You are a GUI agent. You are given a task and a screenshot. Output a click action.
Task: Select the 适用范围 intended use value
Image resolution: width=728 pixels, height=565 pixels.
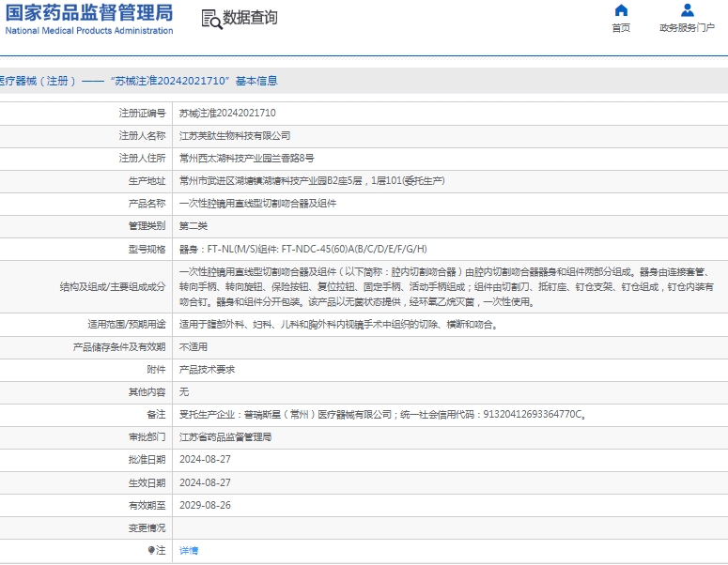tap(339, 325)
